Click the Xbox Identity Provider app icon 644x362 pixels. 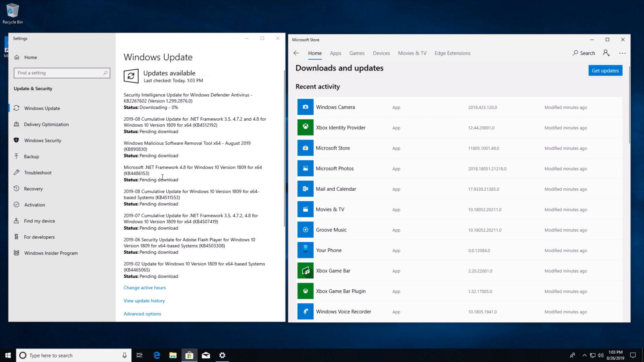pos(305,128)
